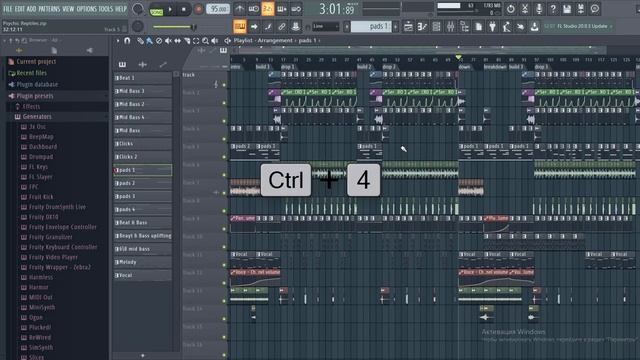Toggle wait for input before recording
The height and width of the screenshot is (360, 640).
[253, 9]
